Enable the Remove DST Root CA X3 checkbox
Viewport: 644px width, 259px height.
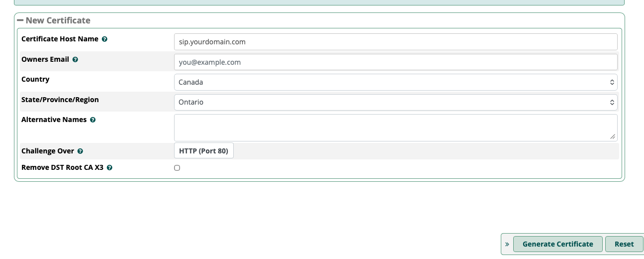click(x=177, y=168)
